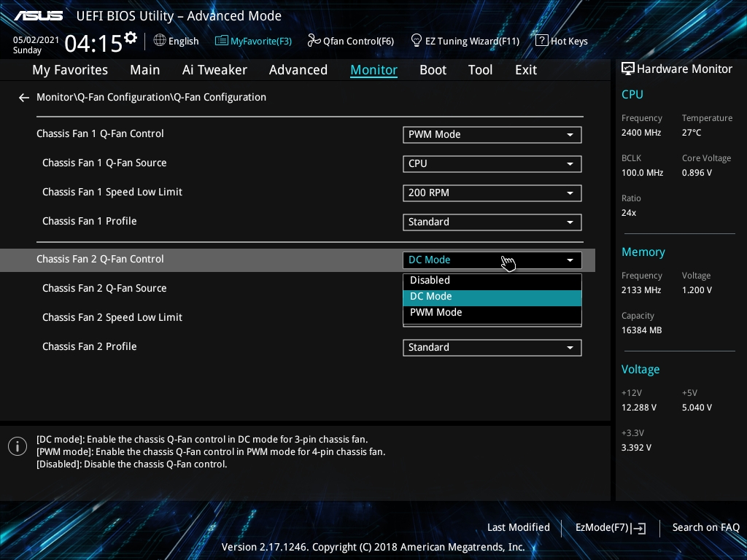747x560 pixels.
Task: Open the Tool tab
Action: (480, 70)
